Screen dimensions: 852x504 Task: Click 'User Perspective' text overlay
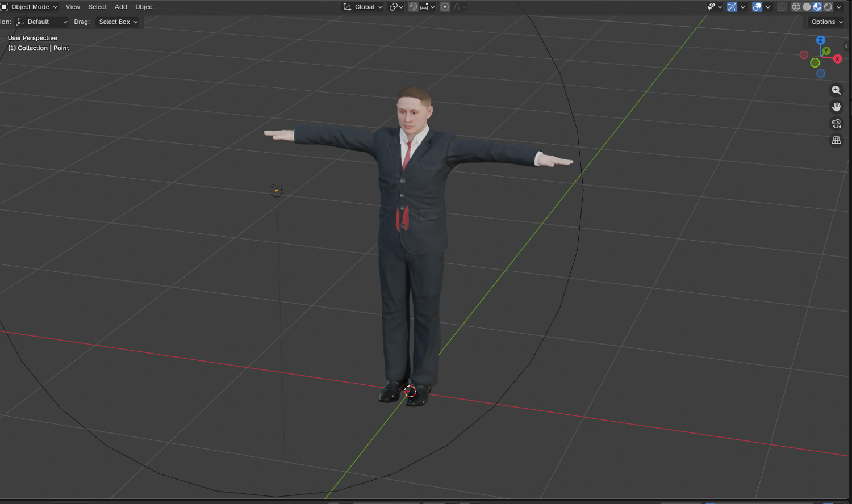pyautogui.click(x=32, y=38)
